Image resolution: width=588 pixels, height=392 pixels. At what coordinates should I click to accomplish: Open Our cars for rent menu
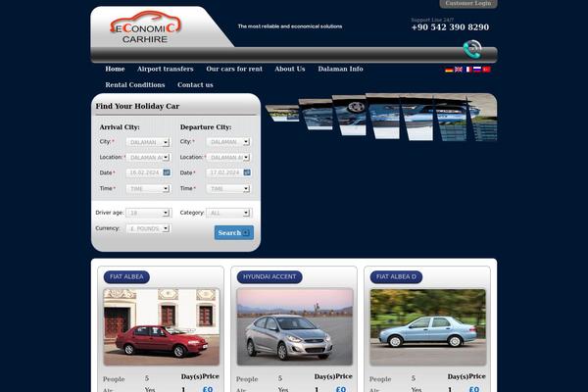pyautogui.click(x=234, y=69)
